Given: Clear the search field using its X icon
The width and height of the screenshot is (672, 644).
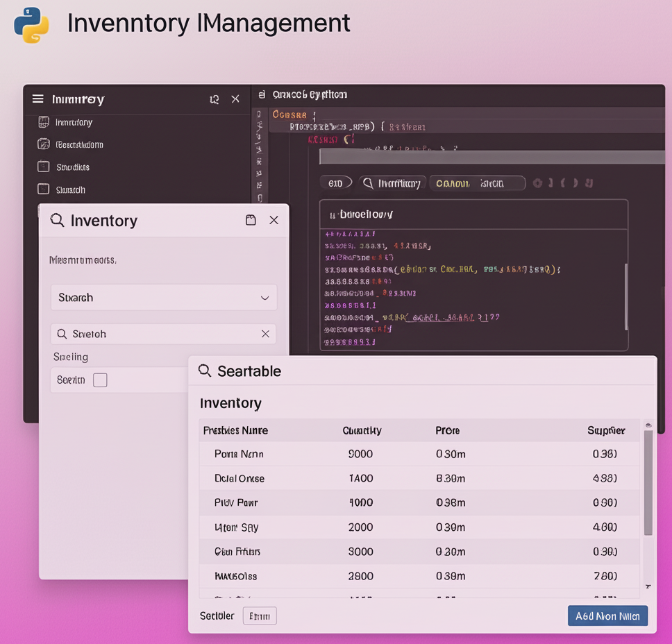Looking at the screenshot, I should (265, 333).
